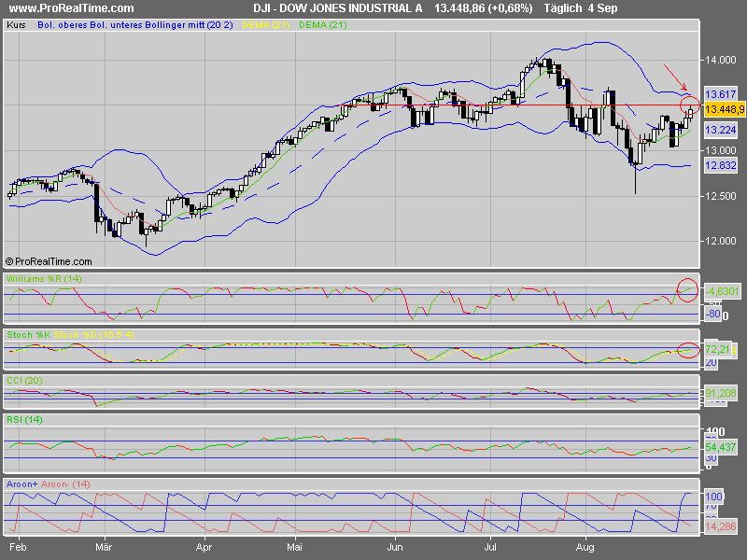747x560 pixels.
Task: Click the Feb label on time axis
Action: pos(18,547)
